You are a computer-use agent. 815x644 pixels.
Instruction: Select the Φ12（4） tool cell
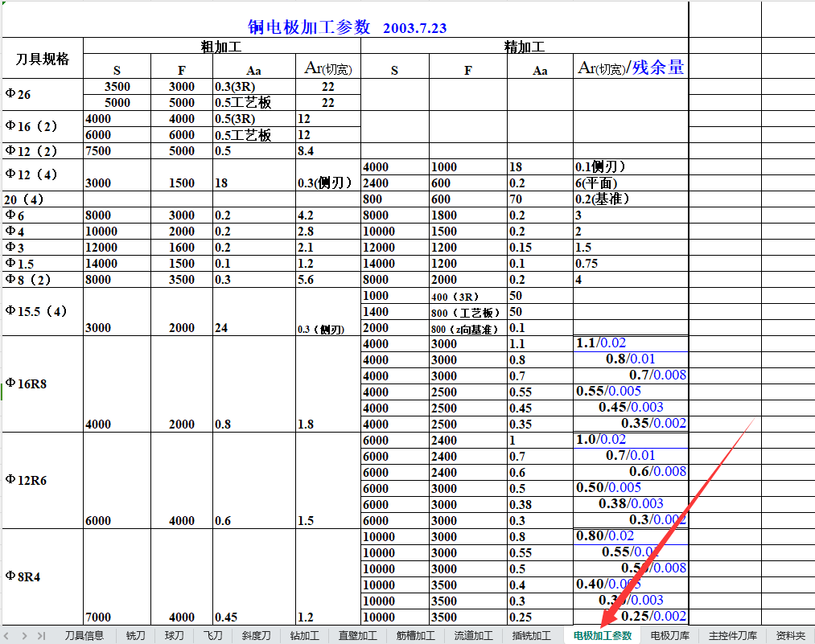coord(43,175)
